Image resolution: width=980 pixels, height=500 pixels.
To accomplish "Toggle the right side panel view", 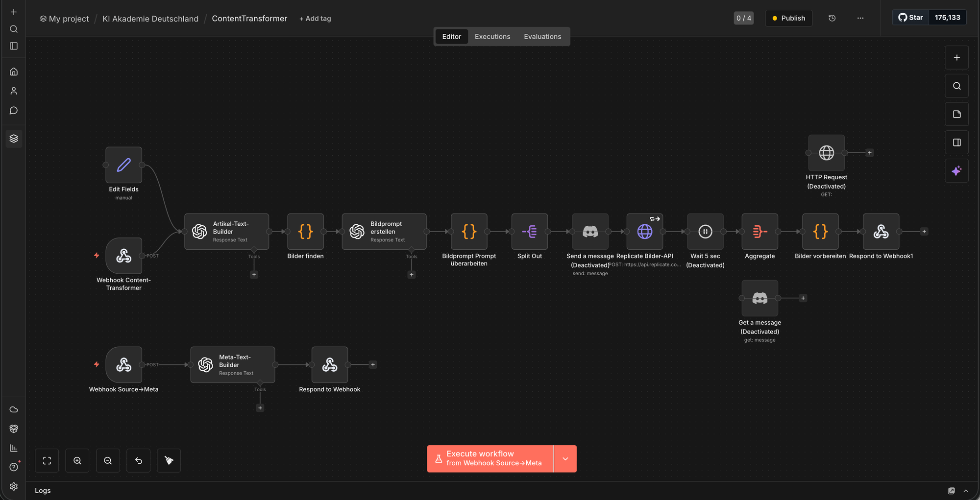I will pyautogui.click(x=956, y=143).
